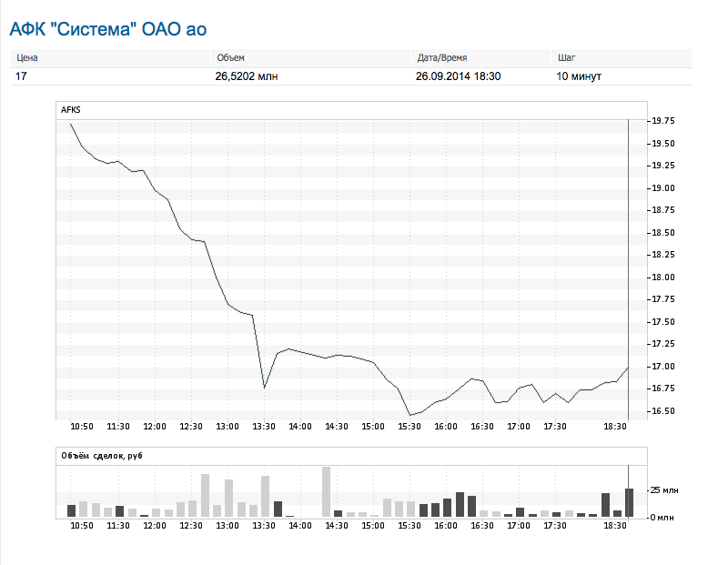Click 15:30 on the volume chart time axis
The width and height of the screenshot is (728, 565).
pyautogui.click(x=409, y=526)
